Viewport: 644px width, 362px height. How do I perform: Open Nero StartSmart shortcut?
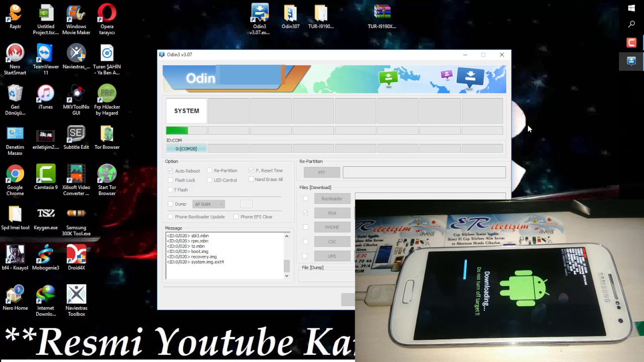pyautogui.click(x=15, y=60)
